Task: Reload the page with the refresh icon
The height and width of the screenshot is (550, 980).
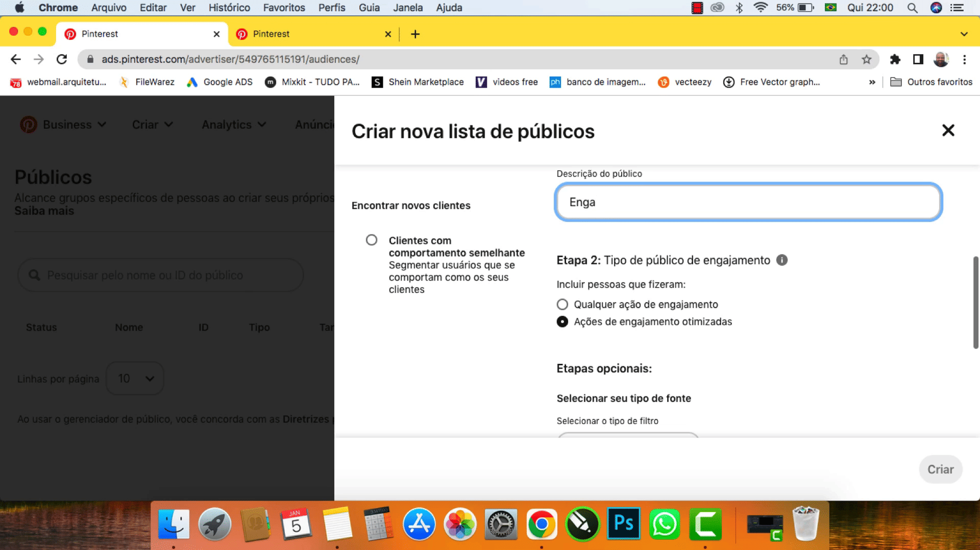Action: pos(62,60)
